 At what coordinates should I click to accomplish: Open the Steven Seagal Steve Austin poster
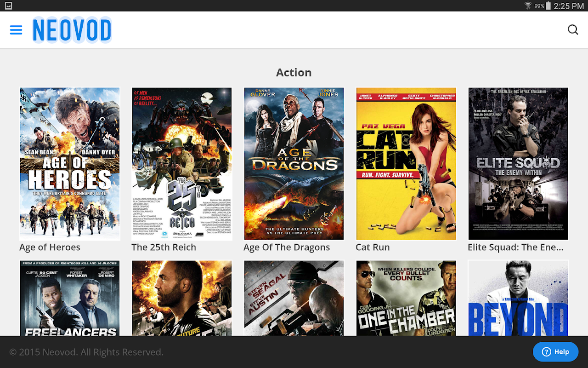(294, 298)
